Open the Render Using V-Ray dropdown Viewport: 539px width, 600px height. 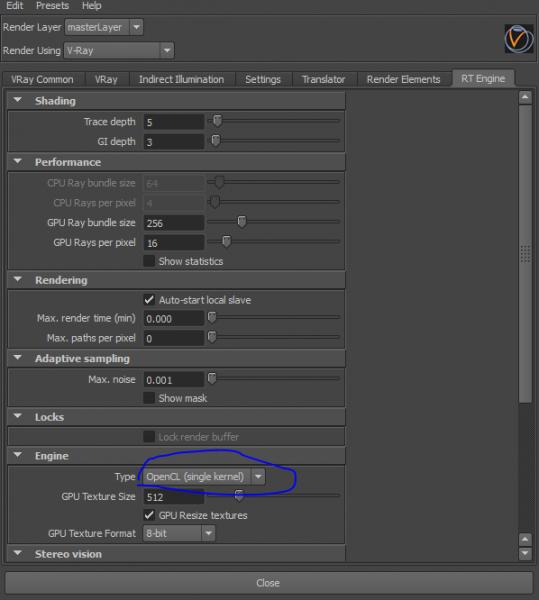[119, 51]
